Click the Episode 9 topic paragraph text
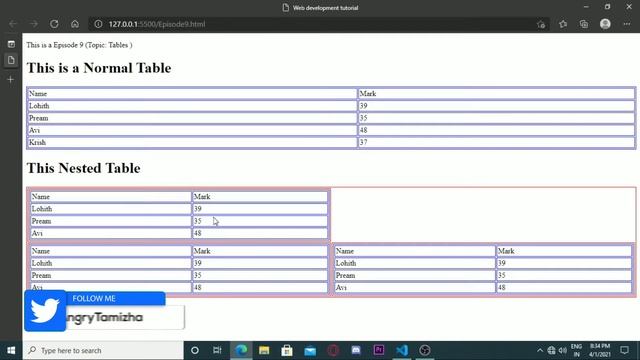The width and height of the screenshot is (640, 360). tap(79, 45)
